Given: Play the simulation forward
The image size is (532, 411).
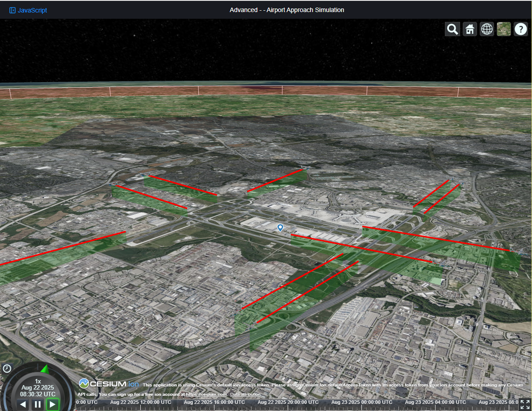Looking at the screenshot, I should tap(53, 404).
